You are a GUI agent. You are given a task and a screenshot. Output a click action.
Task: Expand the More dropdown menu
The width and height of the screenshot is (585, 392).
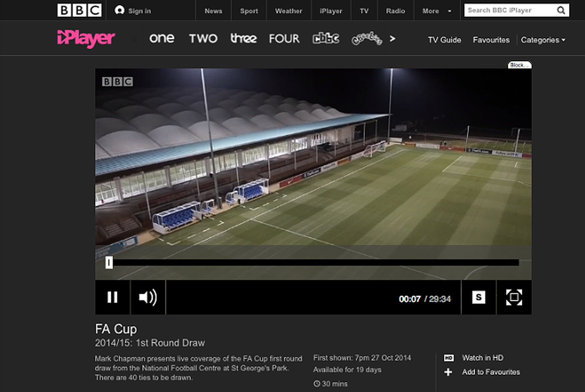(x=436, y=11)
